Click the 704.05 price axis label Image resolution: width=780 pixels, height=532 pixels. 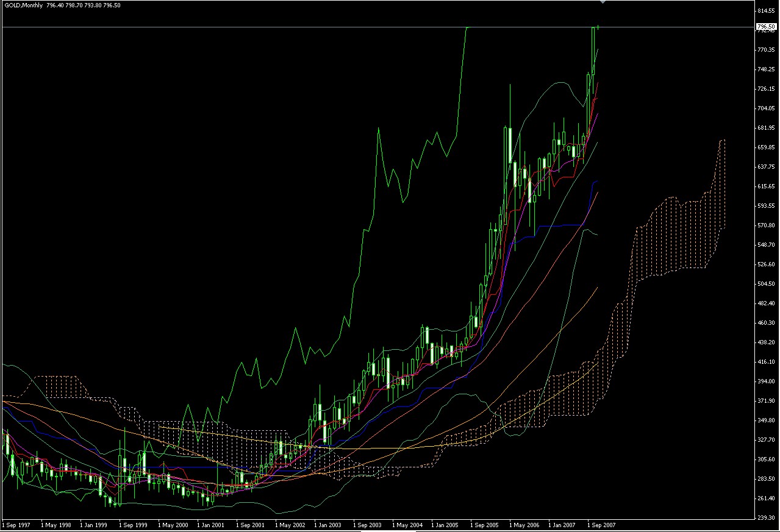click(766, 108)
